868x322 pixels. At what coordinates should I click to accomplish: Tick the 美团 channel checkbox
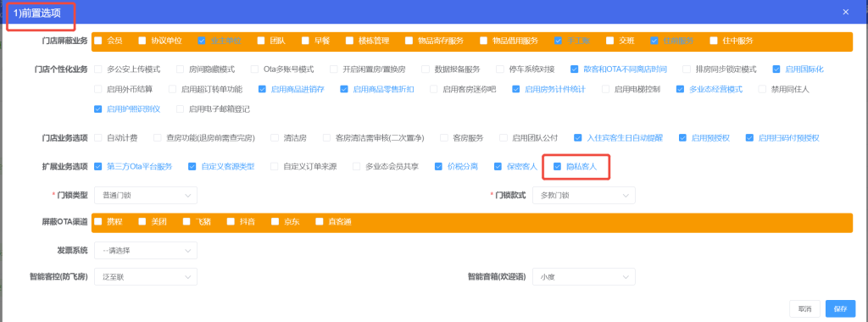click(142, 222)
